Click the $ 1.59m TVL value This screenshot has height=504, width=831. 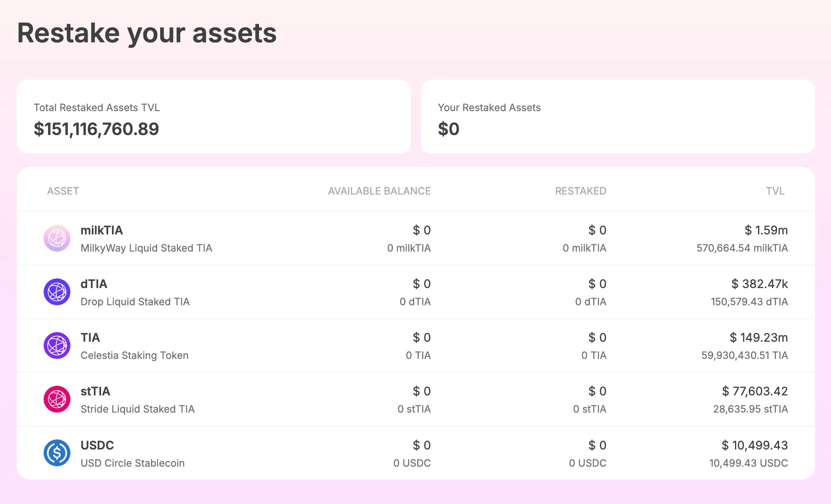[766, 230]
